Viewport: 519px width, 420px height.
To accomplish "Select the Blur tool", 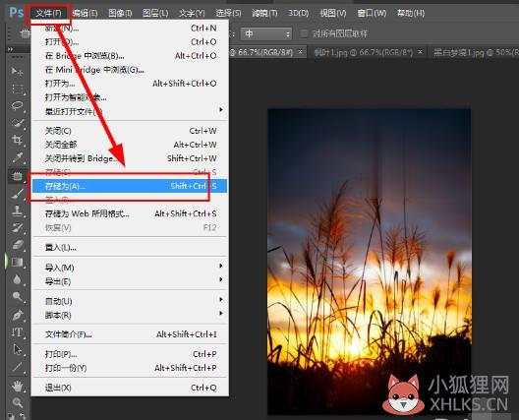I will click(18, 279).
